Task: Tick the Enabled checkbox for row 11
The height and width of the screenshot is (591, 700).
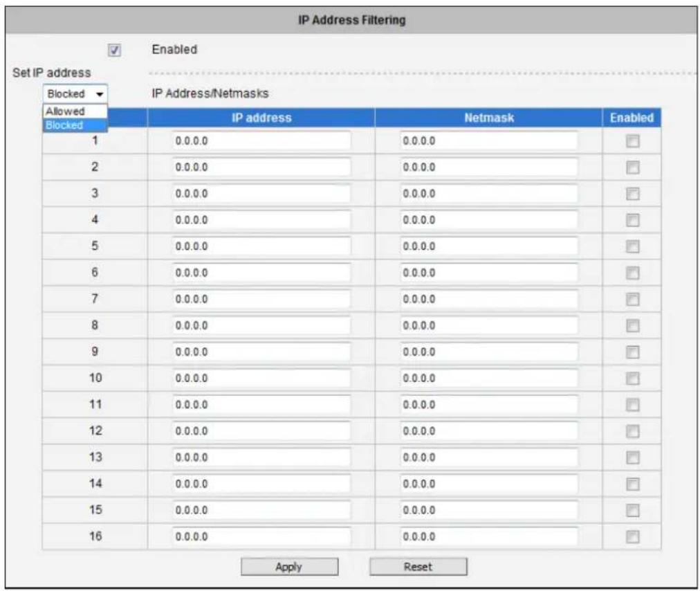Action: (632, 405)
